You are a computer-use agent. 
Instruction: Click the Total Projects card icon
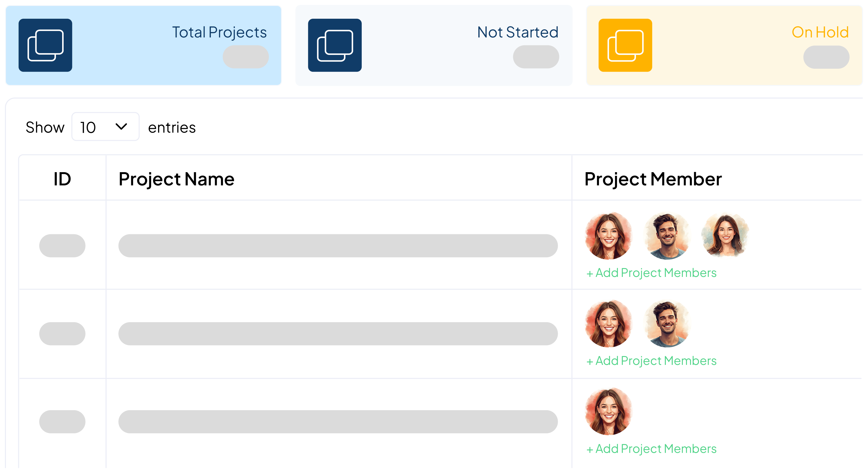click(x=45, y=45)
